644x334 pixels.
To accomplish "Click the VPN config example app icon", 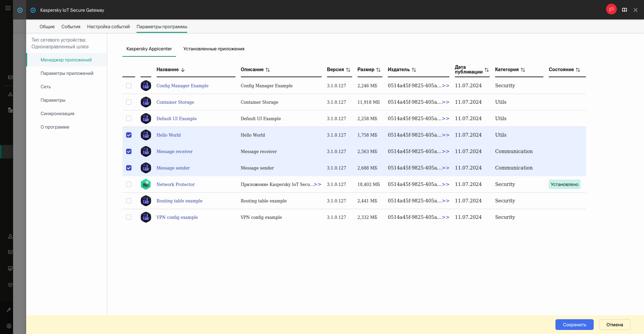I will click(146, 217).
